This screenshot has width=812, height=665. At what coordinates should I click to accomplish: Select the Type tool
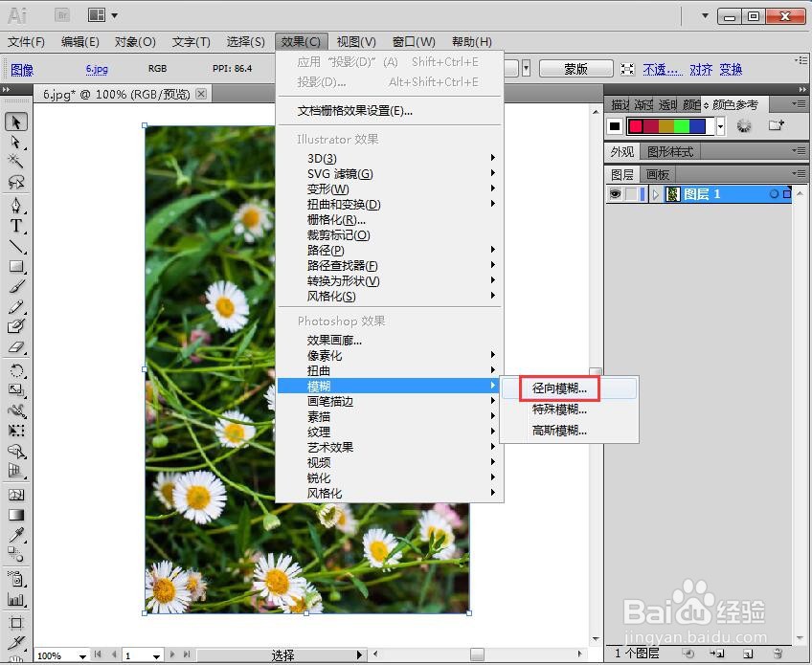pyautogui.click(x=16, y=226)
